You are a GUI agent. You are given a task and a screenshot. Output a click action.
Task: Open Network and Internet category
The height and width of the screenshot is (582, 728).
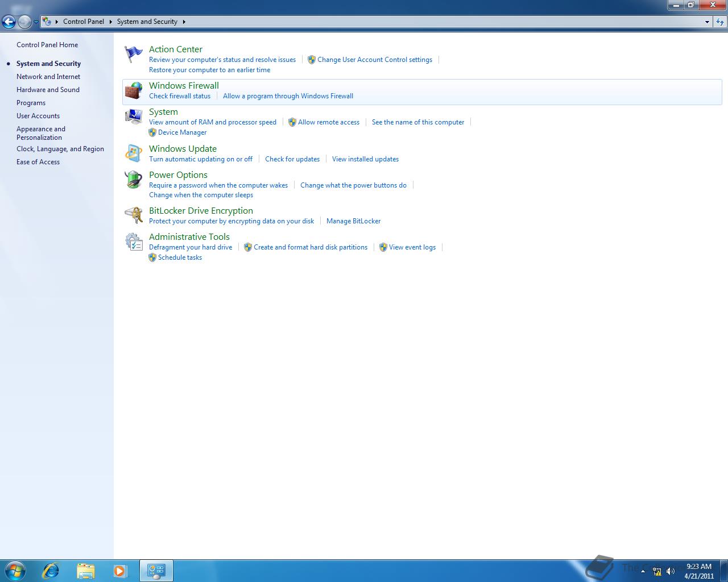[x=48, y=77]
